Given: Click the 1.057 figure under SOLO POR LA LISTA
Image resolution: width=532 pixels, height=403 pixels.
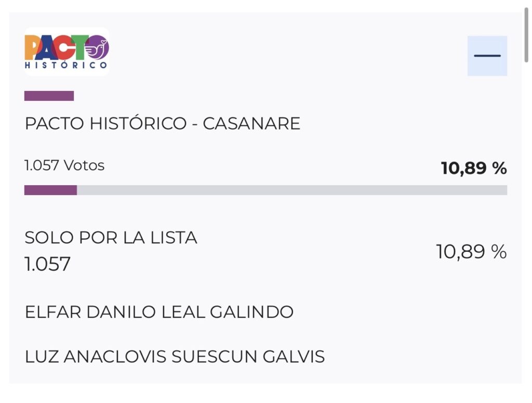Looking at the screenshot, I should click(x=47, y=264).
